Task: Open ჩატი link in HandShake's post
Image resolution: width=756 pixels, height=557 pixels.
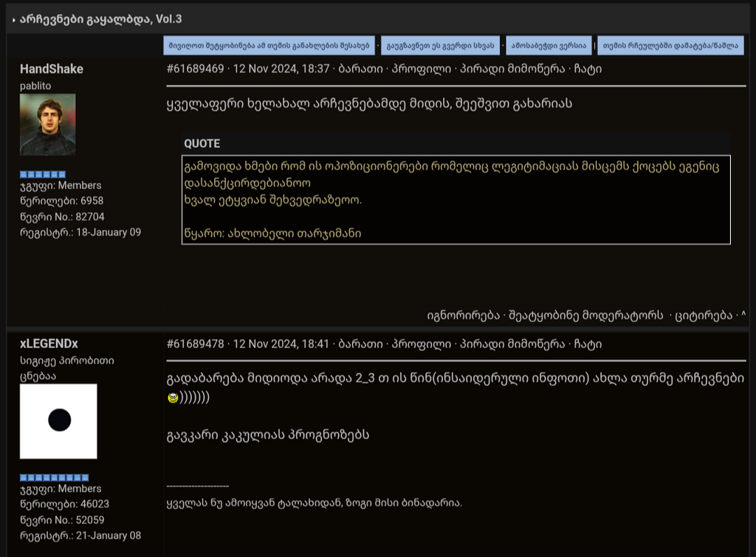Action: pos(588,69)
